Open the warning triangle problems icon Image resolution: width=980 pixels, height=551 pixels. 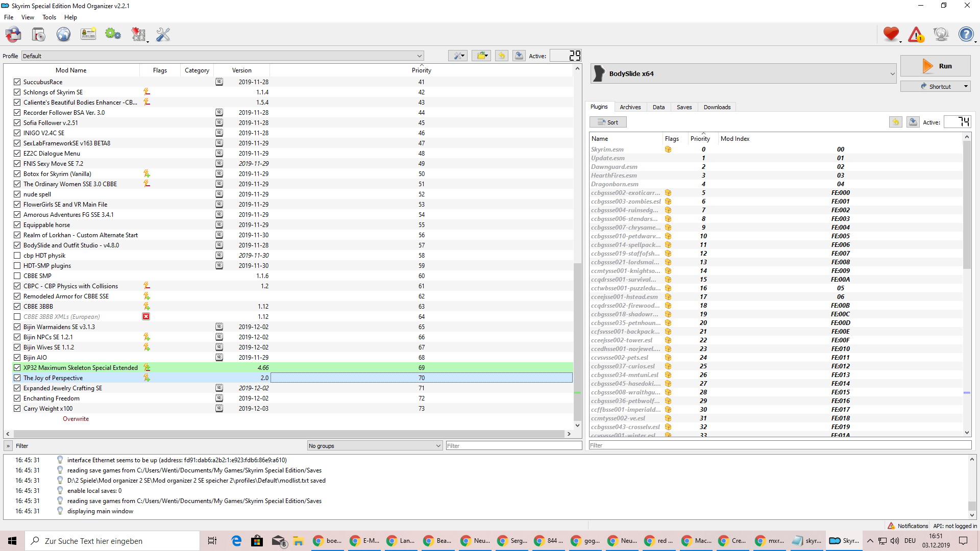(916, 35)
